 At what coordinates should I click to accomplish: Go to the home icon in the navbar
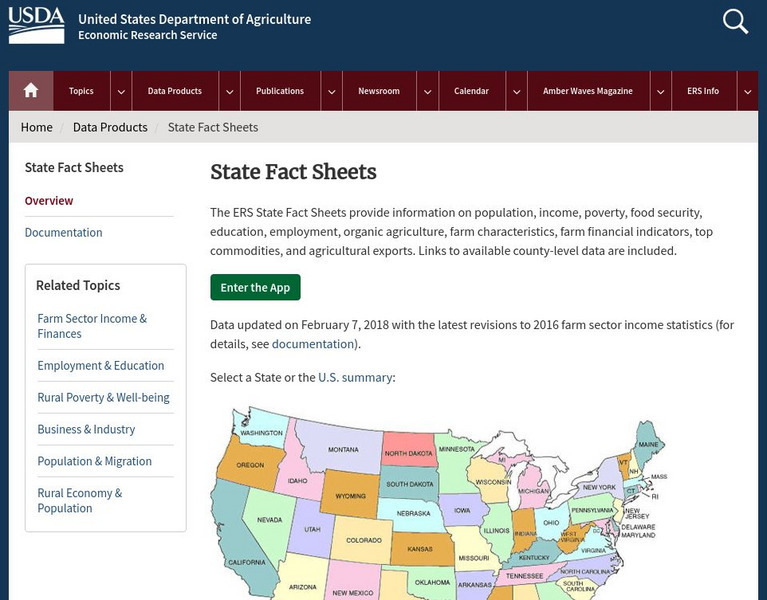[31, 90]
